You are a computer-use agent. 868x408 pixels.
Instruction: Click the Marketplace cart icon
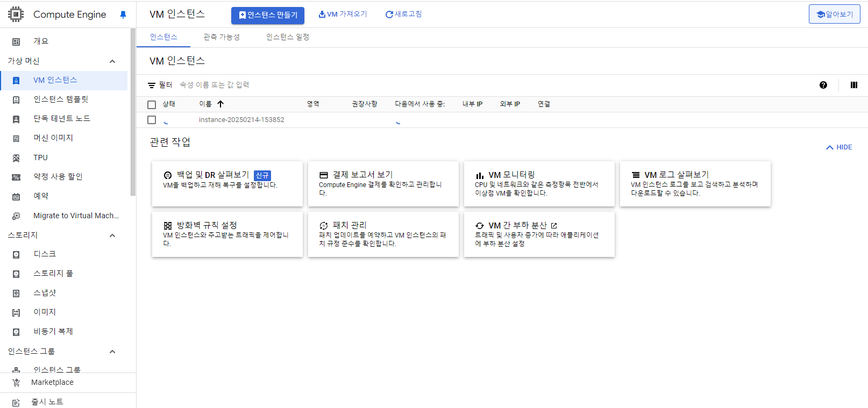pyautogui.click(x=16, y=383)
